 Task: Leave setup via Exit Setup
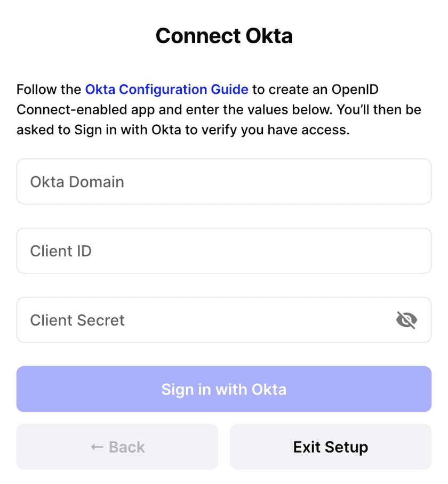coord(330,447)
